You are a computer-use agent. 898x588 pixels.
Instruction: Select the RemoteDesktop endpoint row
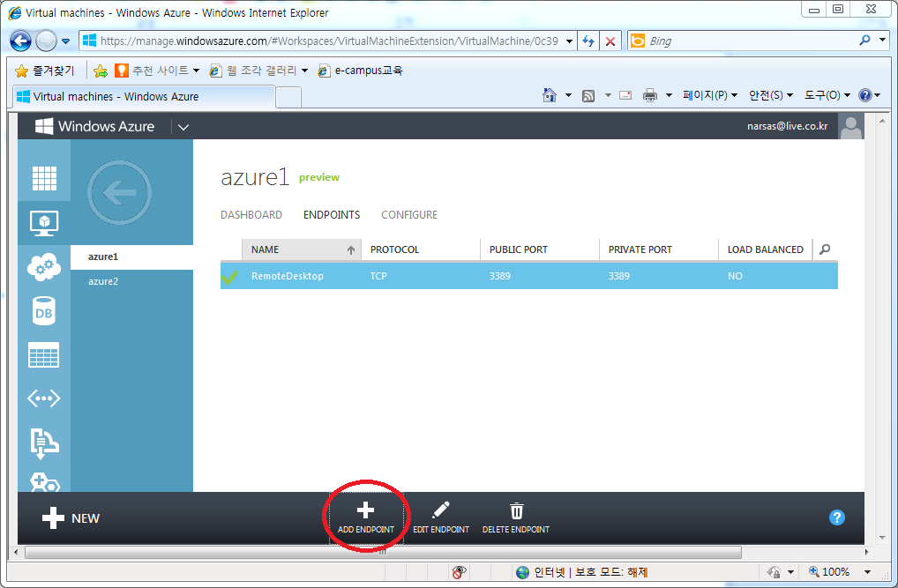pos(528,275)
